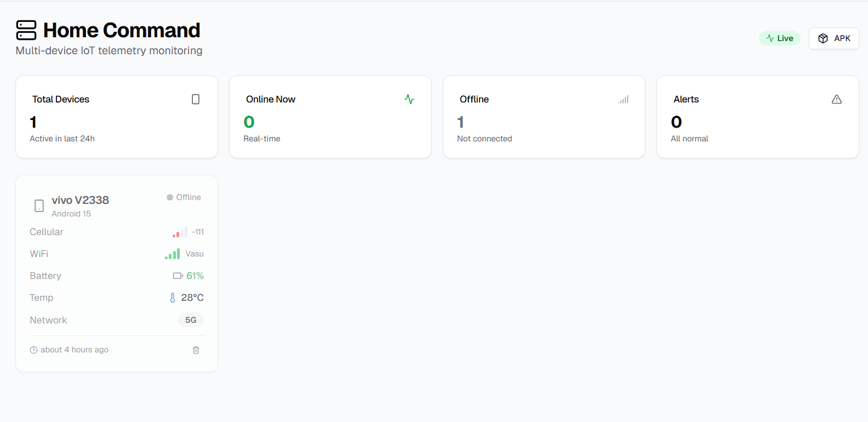Click the warning triangle icon in Alerts
Screen dimensions: 868x422
836,99
